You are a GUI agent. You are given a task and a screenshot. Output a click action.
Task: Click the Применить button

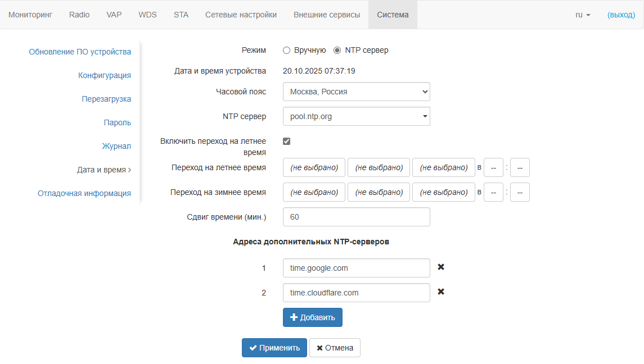274,348
